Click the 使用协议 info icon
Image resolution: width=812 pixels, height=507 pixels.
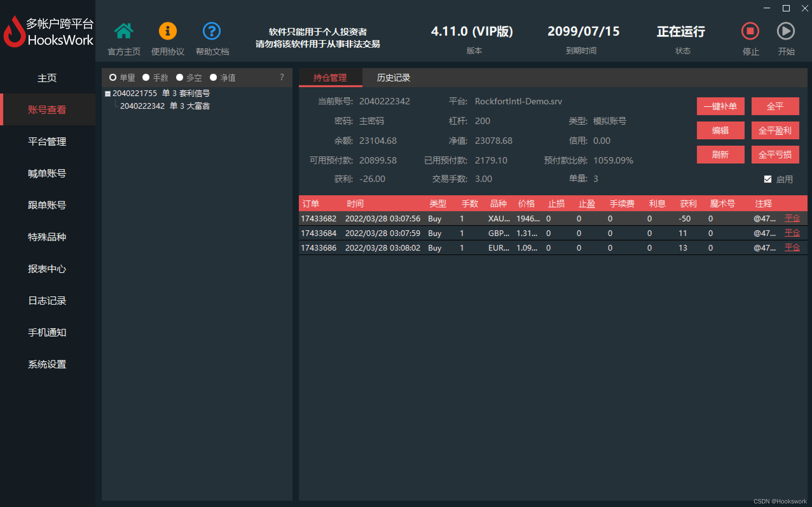pyautogui.click(x=168, y=31)
